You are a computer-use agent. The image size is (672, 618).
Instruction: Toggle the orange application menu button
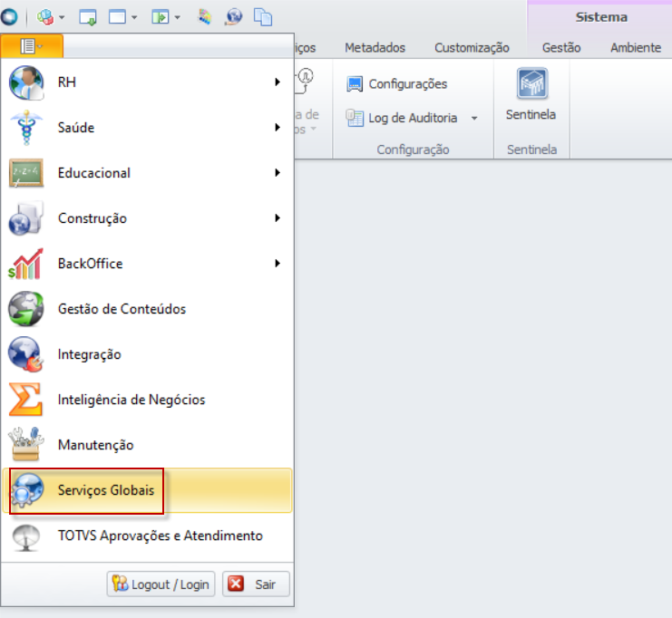pyautogui.click(x=32, y=45)
